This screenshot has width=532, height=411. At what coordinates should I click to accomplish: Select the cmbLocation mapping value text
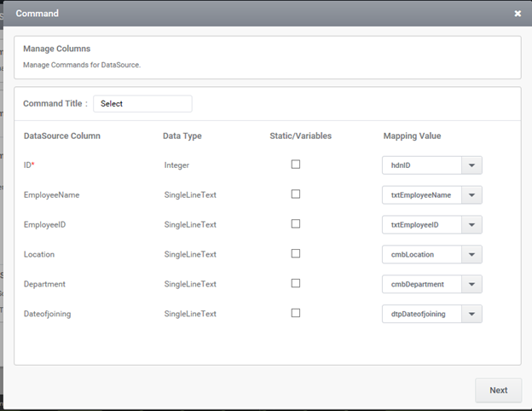413,255
